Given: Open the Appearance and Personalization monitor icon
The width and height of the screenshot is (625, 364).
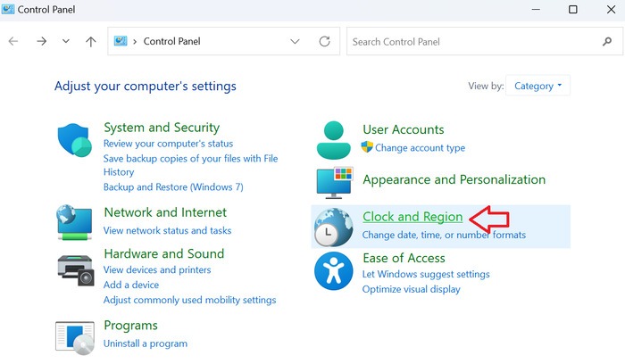Looking at the screenshot, I should (334, 181).
